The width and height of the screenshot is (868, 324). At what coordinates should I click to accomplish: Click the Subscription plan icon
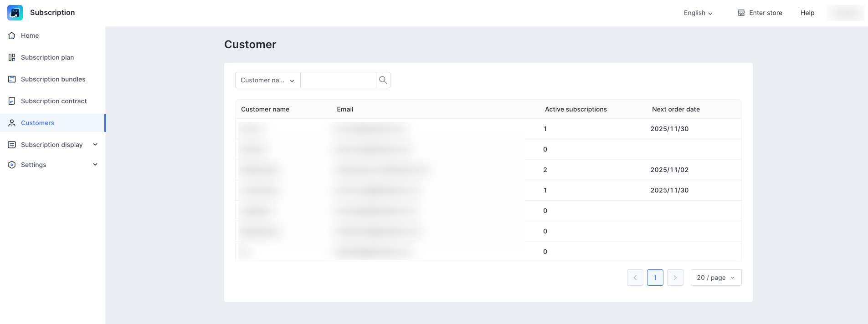12,57
